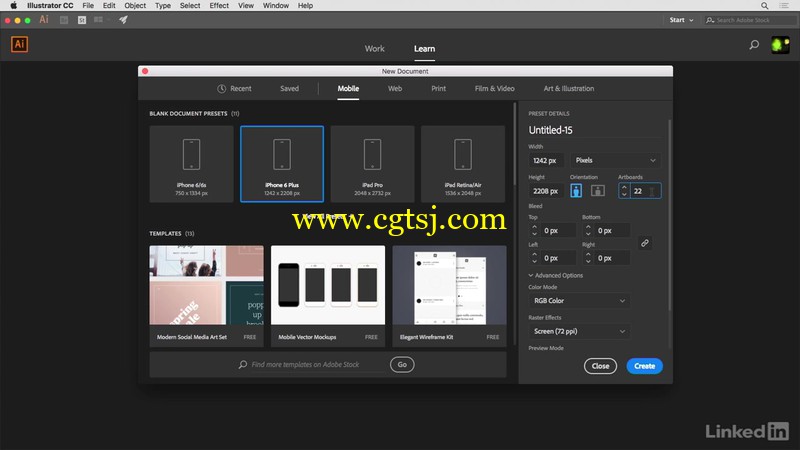The height and width of the screenshot is (450, 800).
Task: Open Modern Social Media Art Set template
Action: pos(207,296)
